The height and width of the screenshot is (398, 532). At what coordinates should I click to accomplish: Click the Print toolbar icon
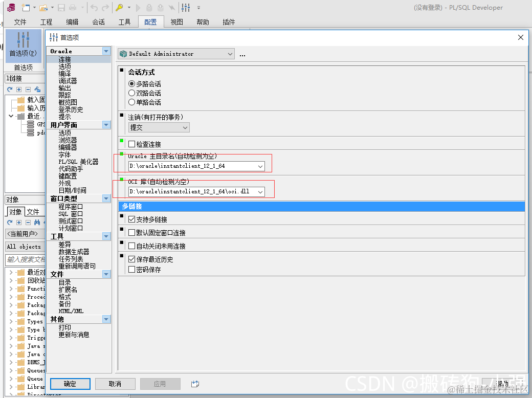click(x=73, y=7)
